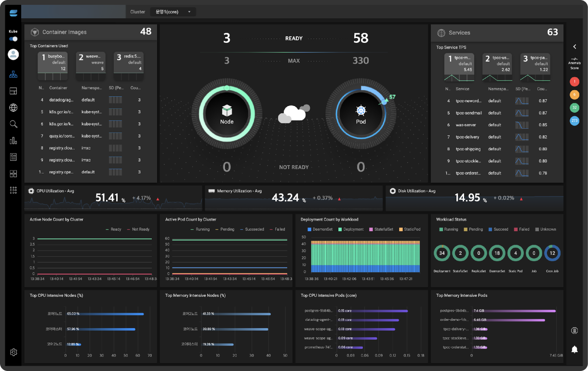
Task: Click the green anomaly score badge 32
Action: click(575, 108)
